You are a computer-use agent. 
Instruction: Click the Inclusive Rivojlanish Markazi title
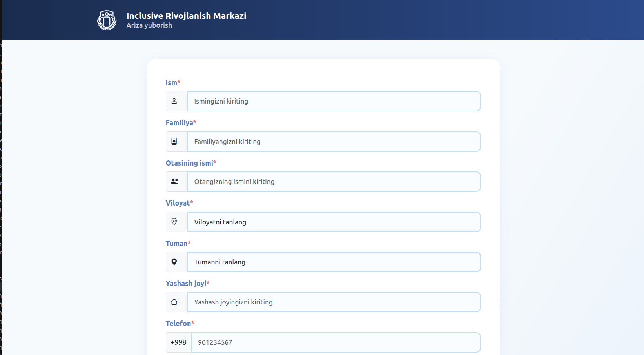[186, 16]
